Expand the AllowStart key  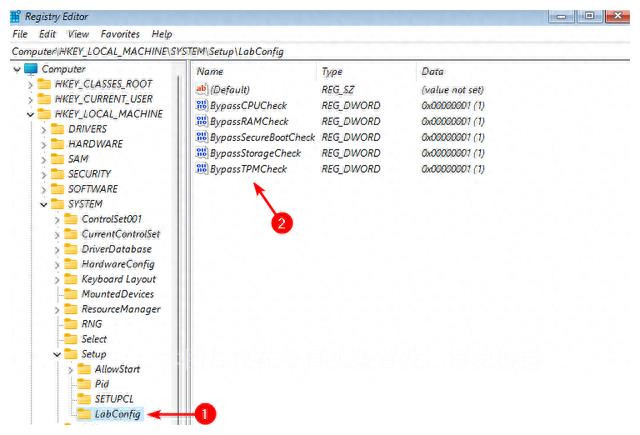click(70, 370)
